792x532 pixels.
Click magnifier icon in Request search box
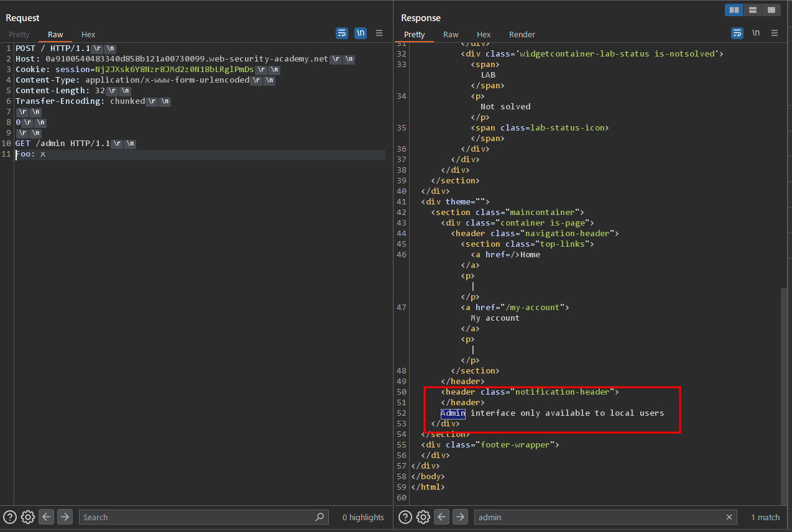click(320, 517)
